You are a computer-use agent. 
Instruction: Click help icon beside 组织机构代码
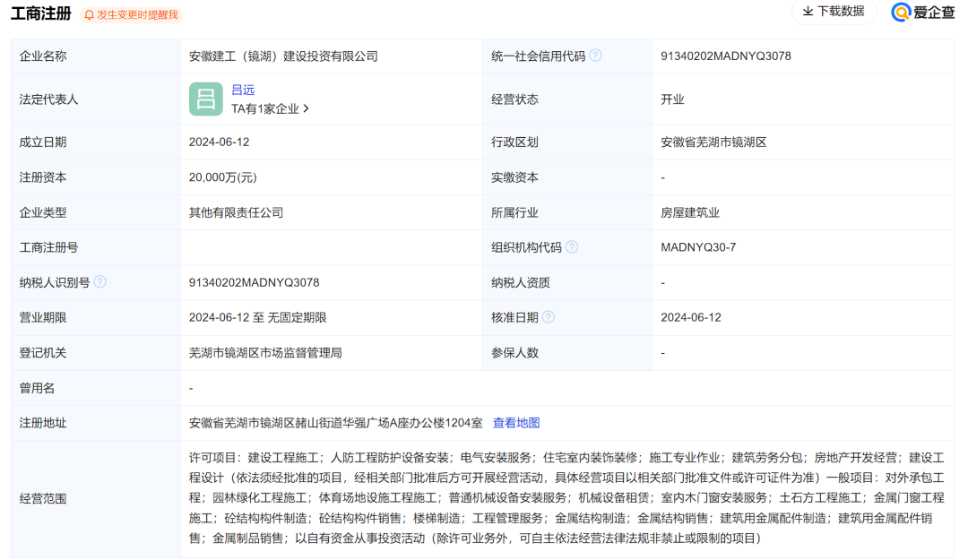pos(572,247)
